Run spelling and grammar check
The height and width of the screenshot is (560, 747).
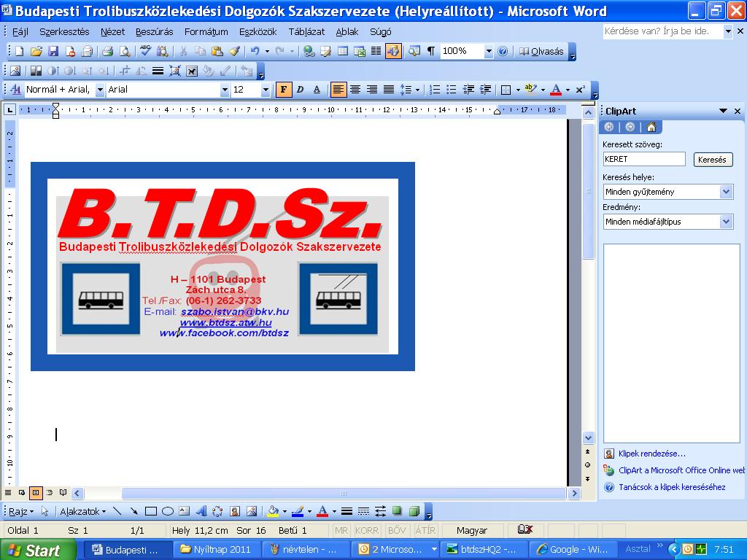(x=146, y=51)
